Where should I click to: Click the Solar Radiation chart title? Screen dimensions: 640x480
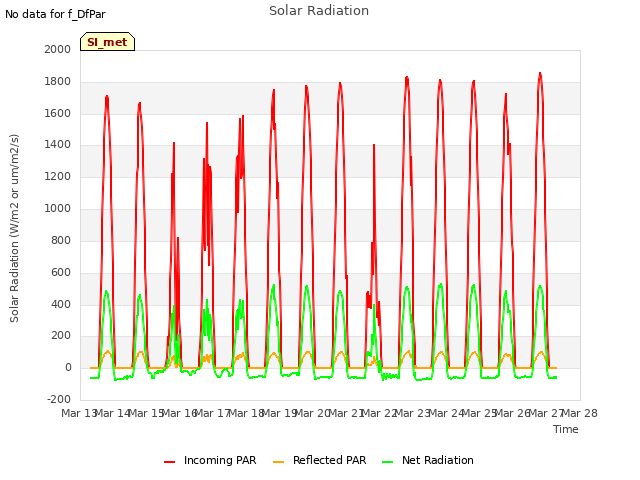point(319,11)
